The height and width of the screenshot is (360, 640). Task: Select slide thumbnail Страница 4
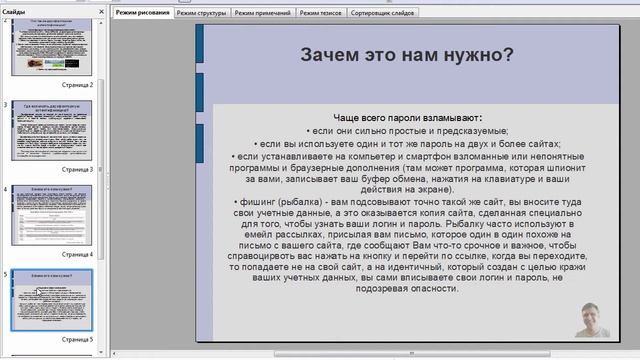click(x=51, y=215)
